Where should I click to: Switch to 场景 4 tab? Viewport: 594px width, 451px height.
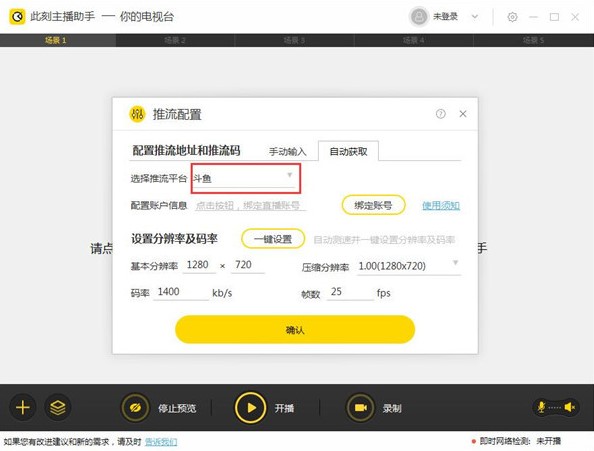click(x=414, y=40)
